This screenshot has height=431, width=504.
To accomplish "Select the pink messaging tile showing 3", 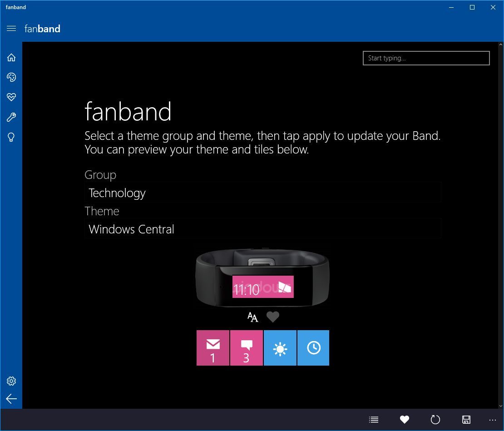I will (247, 348).
